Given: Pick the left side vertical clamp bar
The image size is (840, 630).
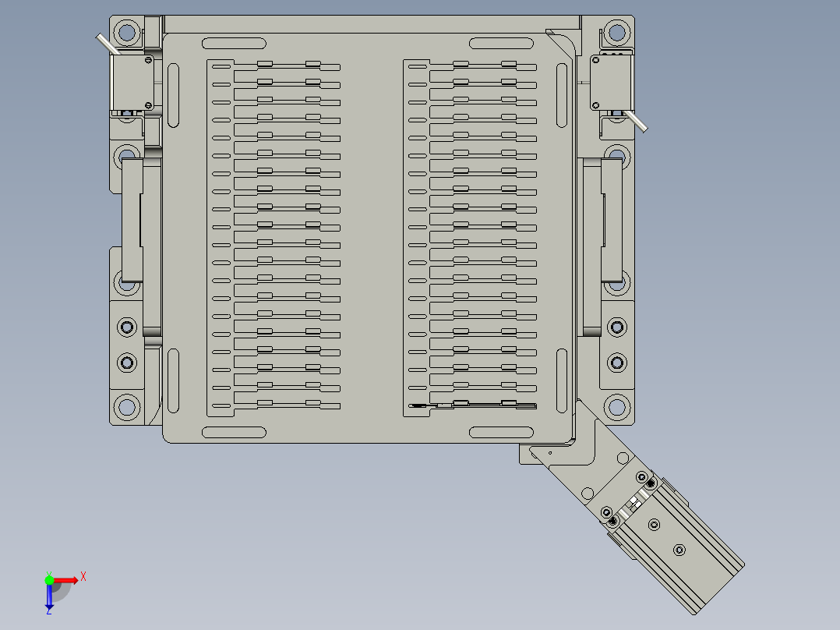Looking at the screenshot, I should [x=132, y=220].
